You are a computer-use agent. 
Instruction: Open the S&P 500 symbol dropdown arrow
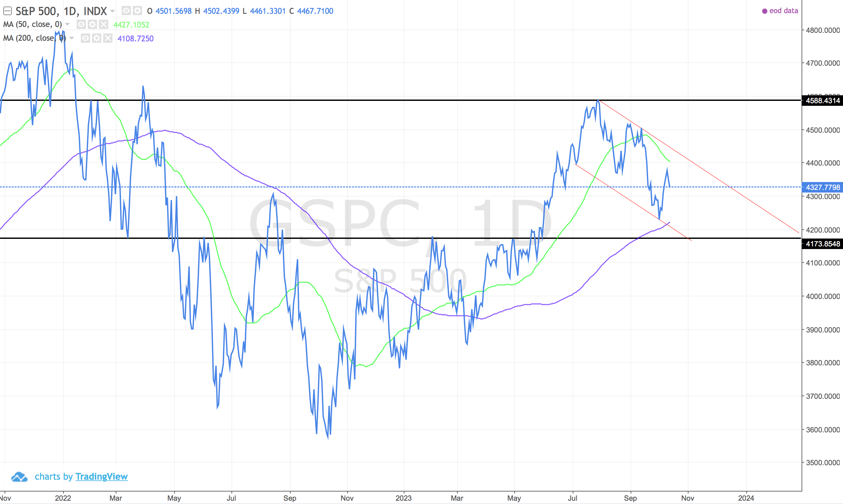coord(112,11)
